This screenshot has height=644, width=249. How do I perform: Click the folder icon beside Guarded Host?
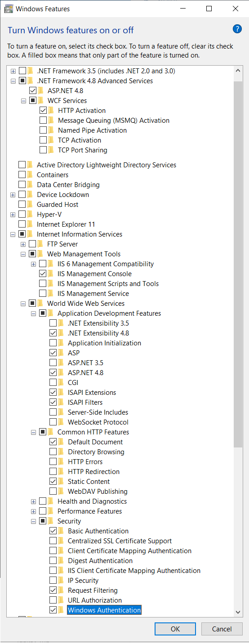(x=31, y=205)
